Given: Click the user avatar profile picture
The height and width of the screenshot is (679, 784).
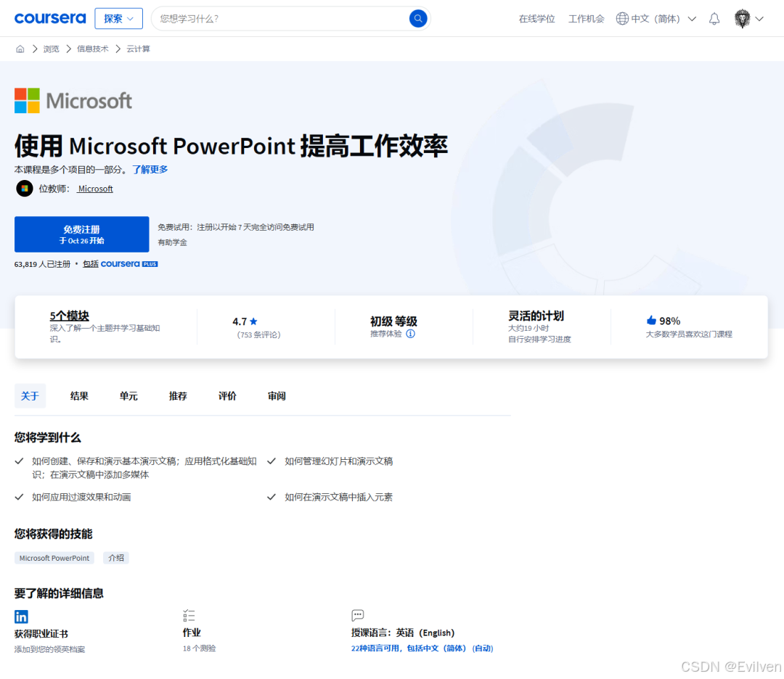Looking at the screenshot, I should coord(742,18).
